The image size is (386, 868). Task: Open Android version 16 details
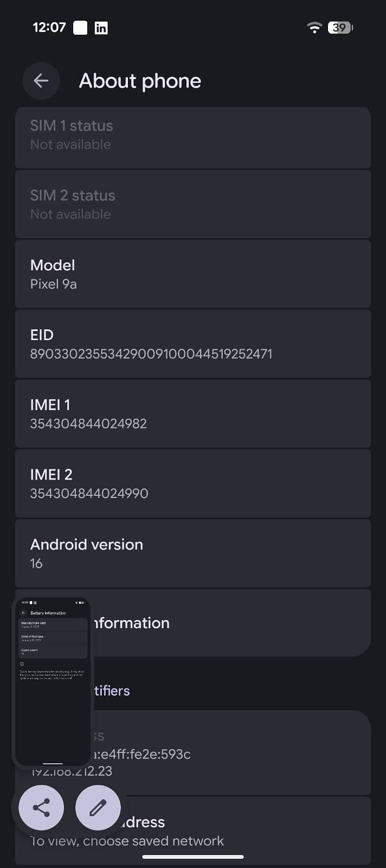pyautogui.click(x=192, y=553)
